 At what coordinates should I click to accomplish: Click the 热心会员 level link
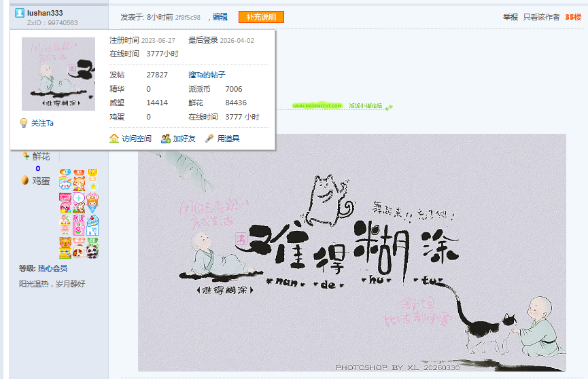point(52,268)
